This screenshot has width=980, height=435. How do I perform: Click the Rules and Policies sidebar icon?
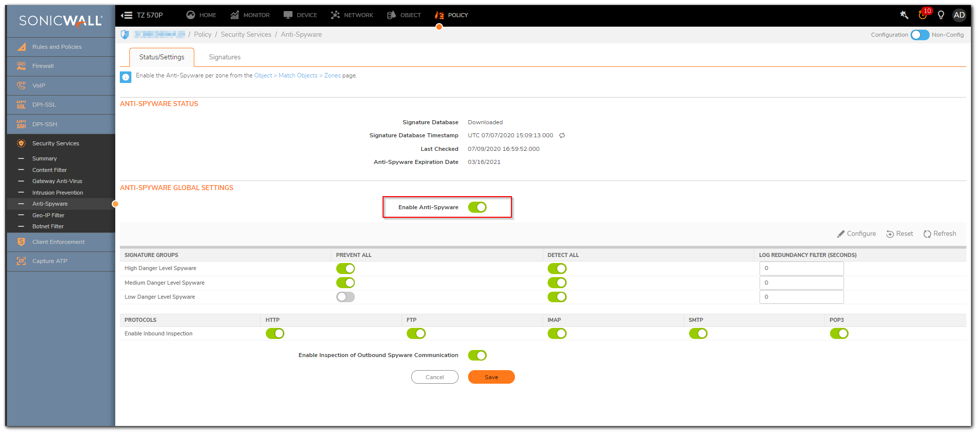[x=21, y=47]
